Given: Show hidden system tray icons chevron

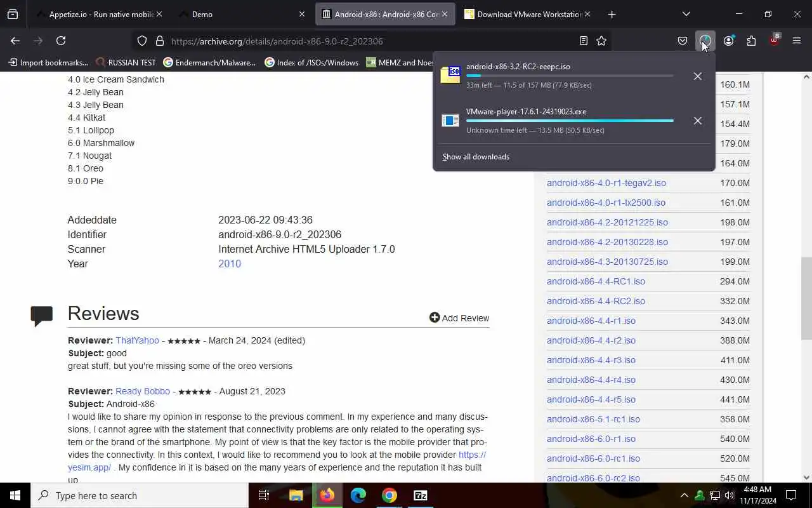Looking at the screenshot, I should tap(684, 495).
